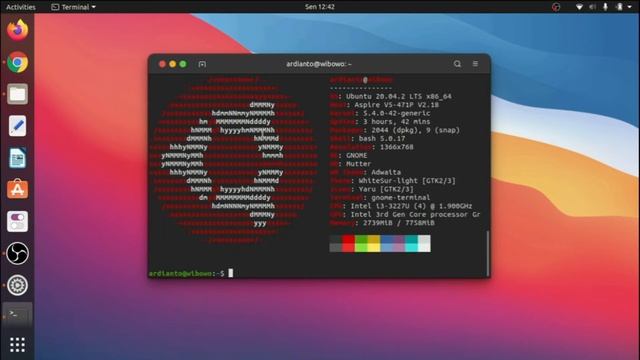The width and height of the screenshot is (640, 360).
Task: Click the text 'Aspire V5-471P V2.18'
Action: [x=396, y=105]
